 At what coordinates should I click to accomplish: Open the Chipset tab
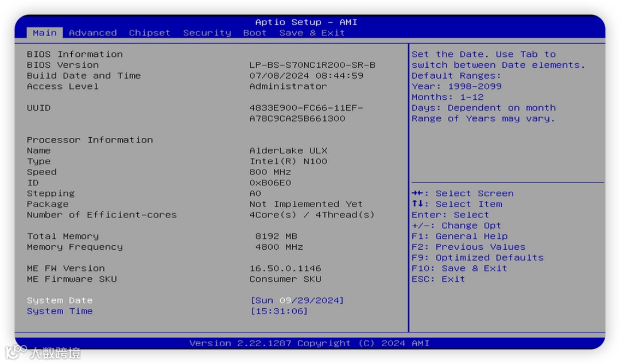coord(149,33)
